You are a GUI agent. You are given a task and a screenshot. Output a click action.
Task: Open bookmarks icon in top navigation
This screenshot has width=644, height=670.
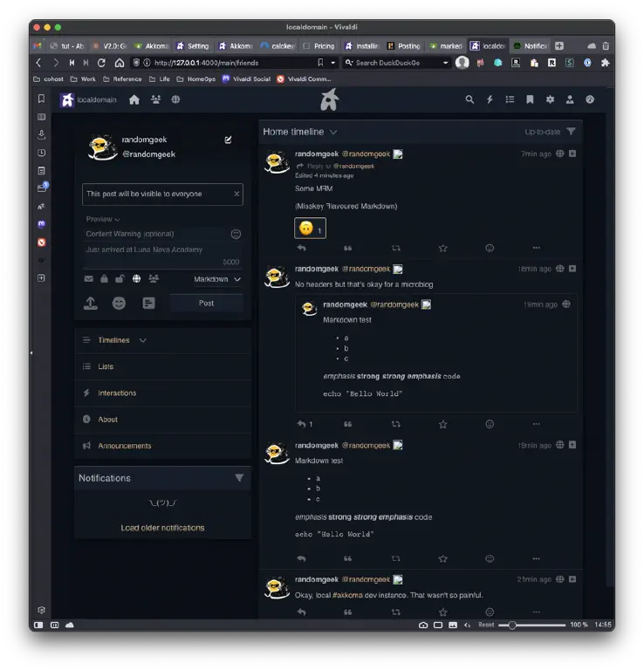pyautogui.click(x=530, y=99)
